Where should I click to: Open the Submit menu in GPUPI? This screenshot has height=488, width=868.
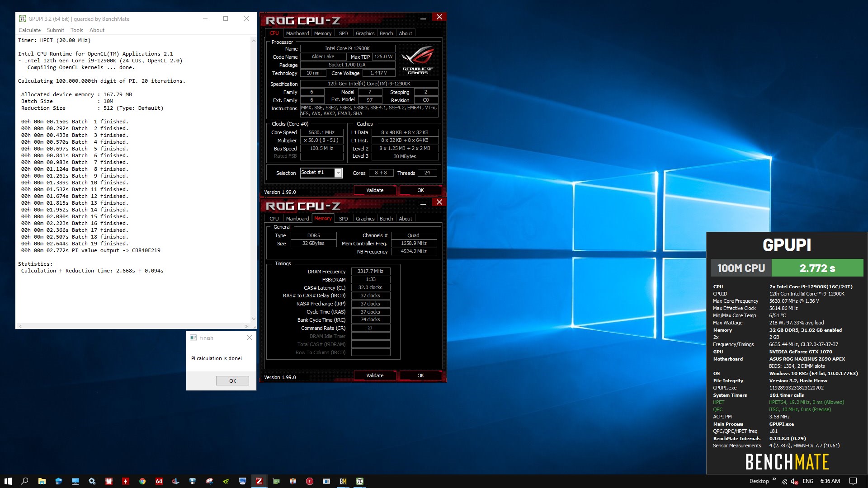tap(56, 30)
